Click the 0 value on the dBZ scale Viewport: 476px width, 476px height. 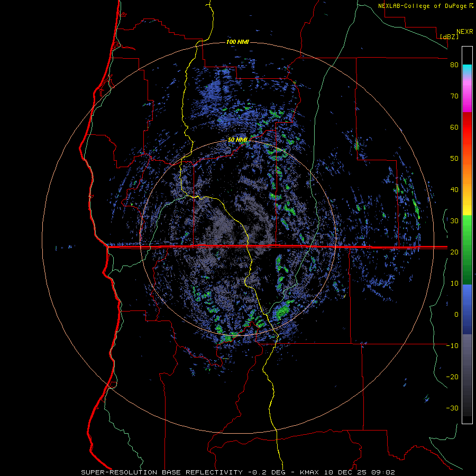[x=456, y=315]
